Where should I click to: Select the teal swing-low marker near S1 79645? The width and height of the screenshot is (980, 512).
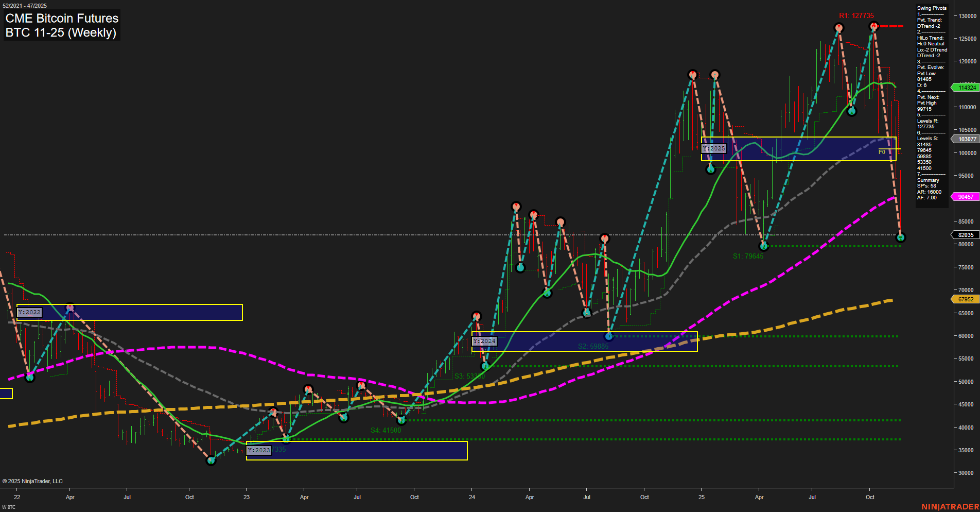(764, 246)
